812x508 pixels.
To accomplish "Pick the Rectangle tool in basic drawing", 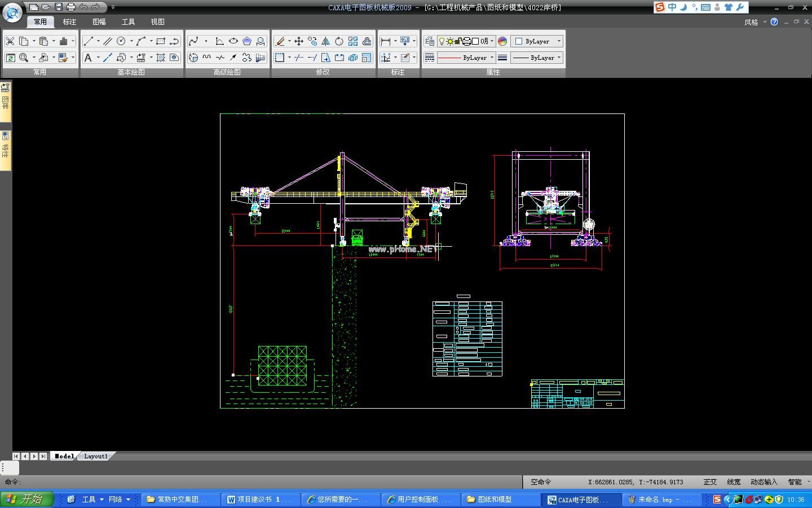I will click(161, 41).
